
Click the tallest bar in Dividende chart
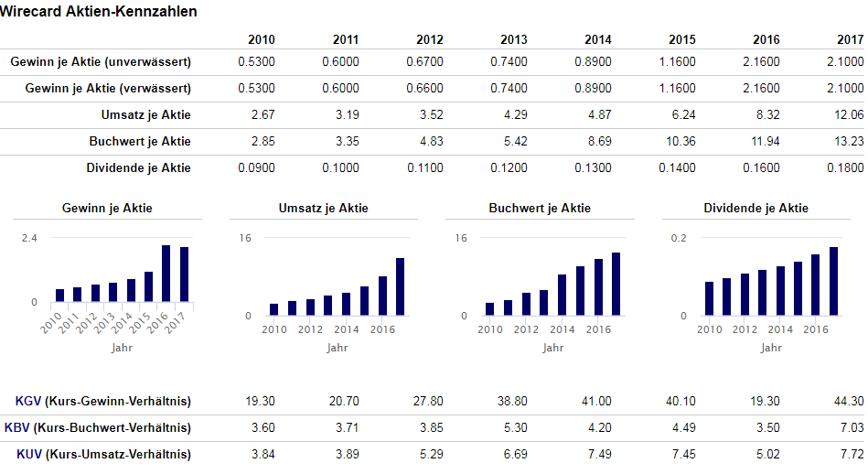point(833,281)
